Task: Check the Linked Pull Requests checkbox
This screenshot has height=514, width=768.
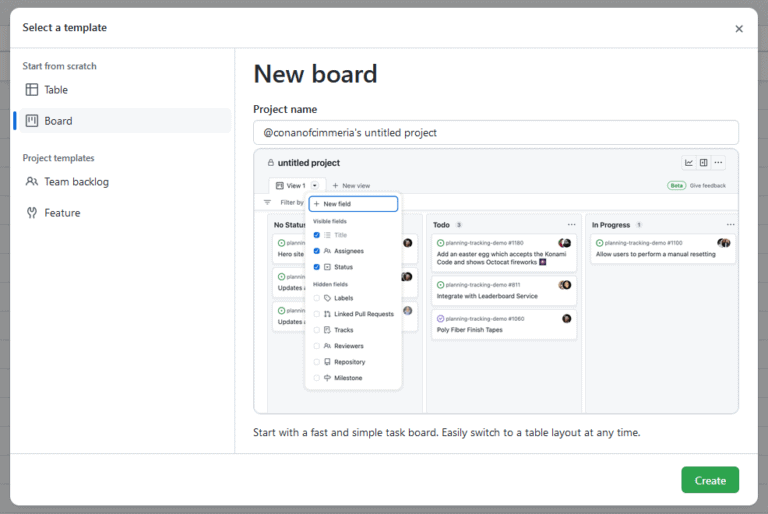Action: 316,314
